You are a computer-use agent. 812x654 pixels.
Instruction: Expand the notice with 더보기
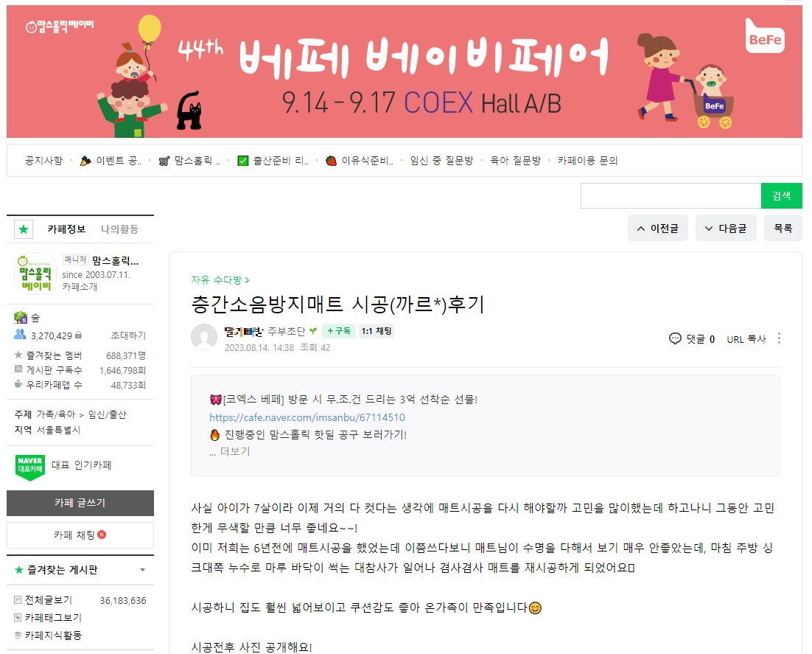pyautogui.click(x=230, y=451)
